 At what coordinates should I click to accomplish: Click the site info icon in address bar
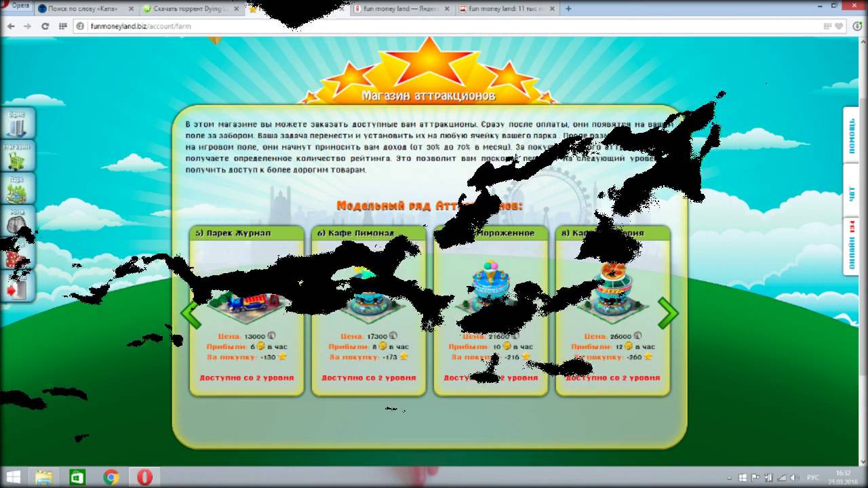pyautogui.click(x=80, y=26)
